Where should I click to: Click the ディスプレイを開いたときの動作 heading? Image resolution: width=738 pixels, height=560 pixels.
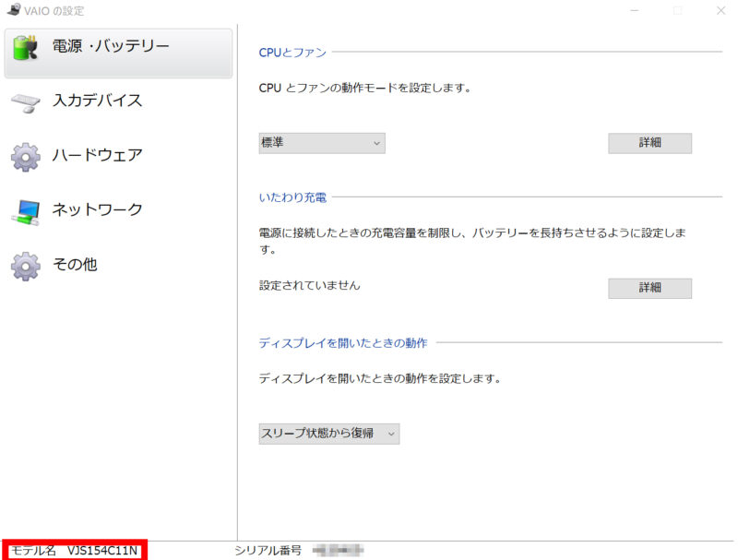coord(342,343)
